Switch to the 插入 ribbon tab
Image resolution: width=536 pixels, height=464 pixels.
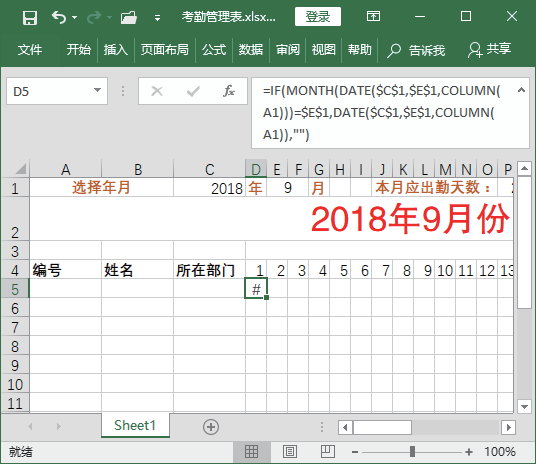116,50
